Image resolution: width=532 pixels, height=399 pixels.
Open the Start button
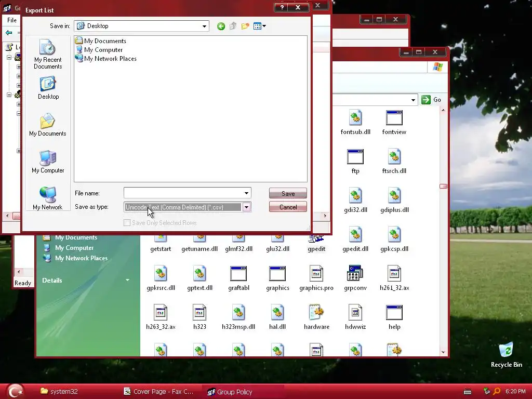coord(15,391)
